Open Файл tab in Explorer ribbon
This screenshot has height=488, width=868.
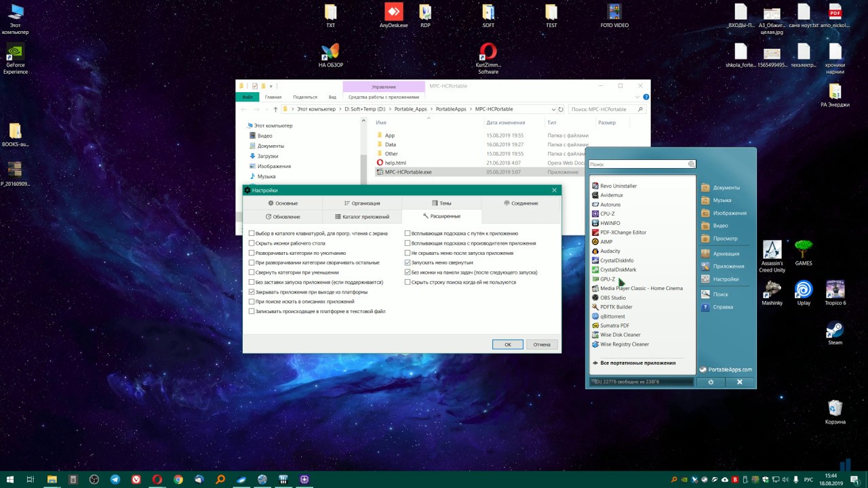pyautogui.click(x=248, y=97)
